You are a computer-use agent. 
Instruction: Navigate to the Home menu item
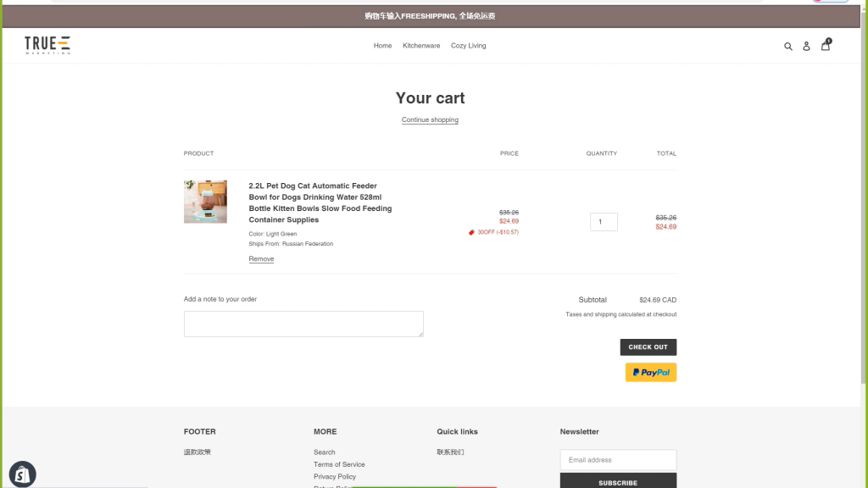(382, 46)
